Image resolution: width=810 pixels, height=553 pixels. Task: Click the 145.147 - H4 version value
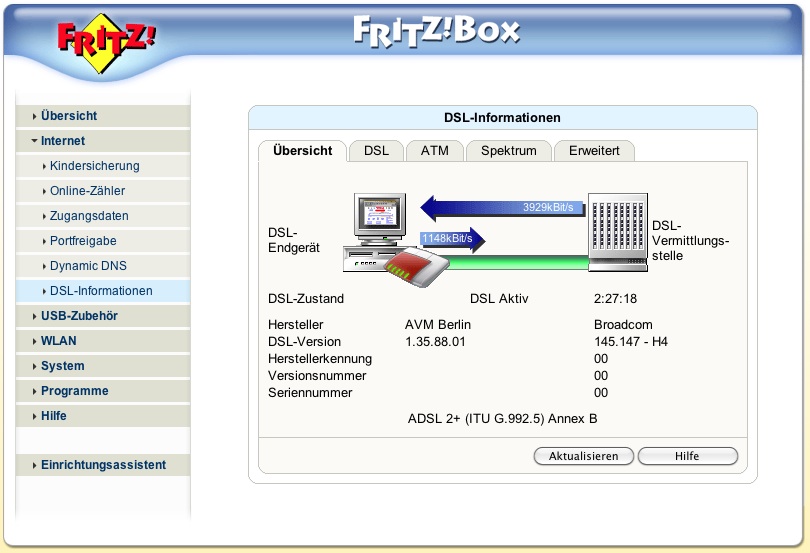(x=631, y=342)
